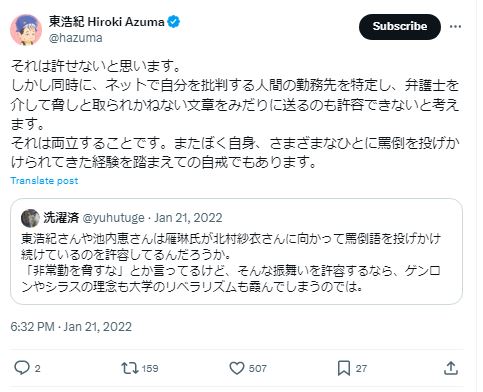Click the share upload icon

[x=450, y=368]
